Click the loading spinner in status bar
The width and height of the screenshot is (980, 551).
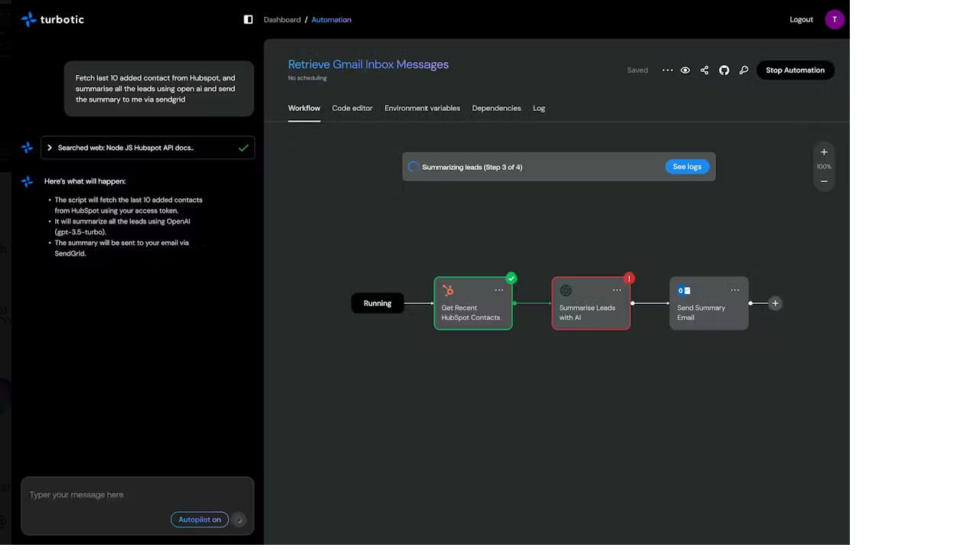click(413, 167)
